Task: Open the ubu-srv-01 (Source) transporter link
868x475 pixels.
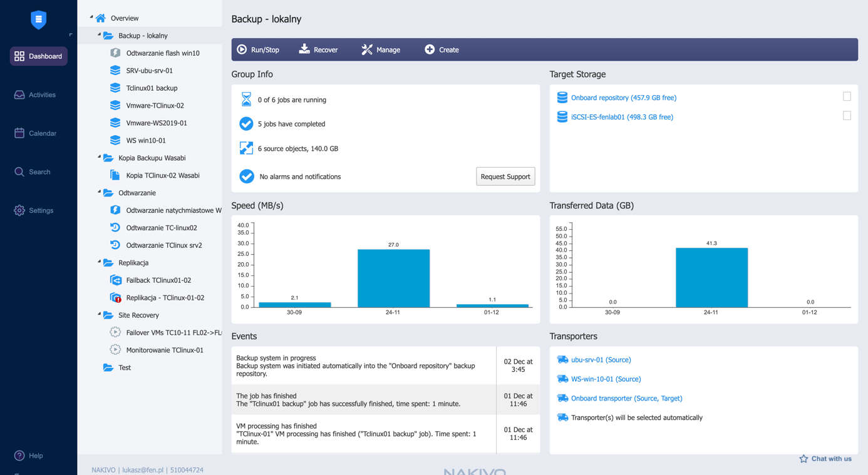Action: pos(601,360)
